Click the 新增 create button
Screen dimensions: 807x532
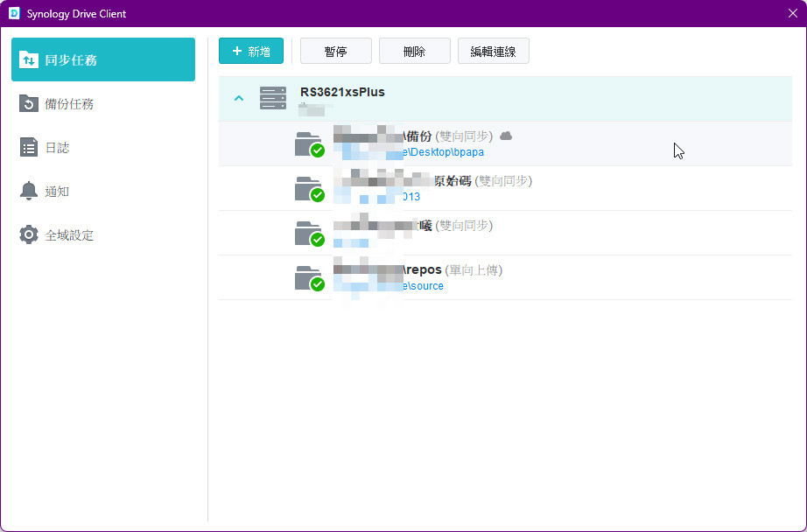[251, 51]
